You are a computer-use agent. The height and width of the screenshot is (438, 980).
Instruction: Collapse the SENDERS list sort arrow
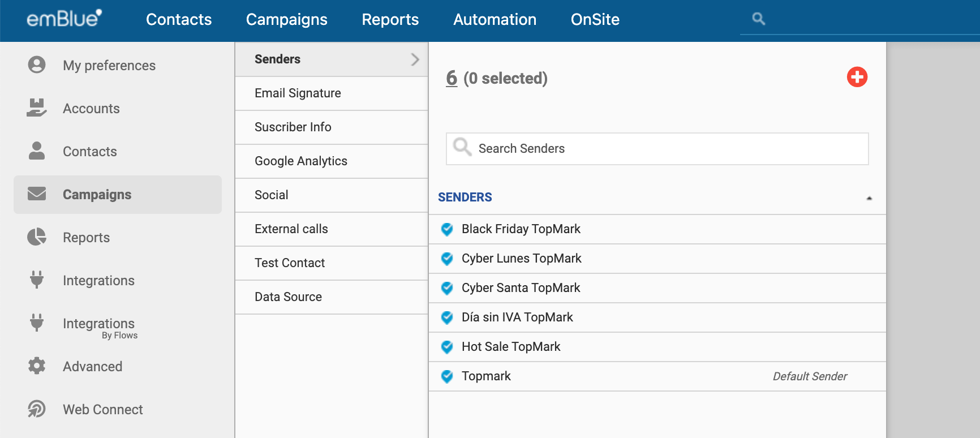click(869, 198)
